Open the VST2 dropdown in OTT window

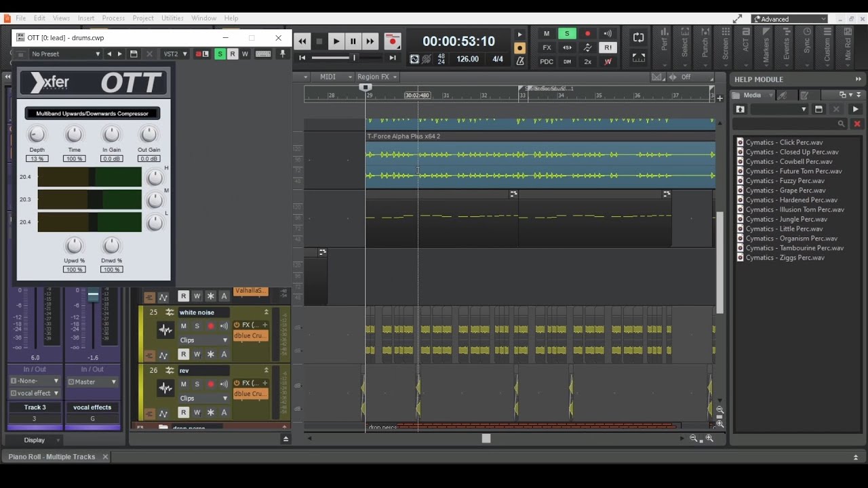[175, 54]
